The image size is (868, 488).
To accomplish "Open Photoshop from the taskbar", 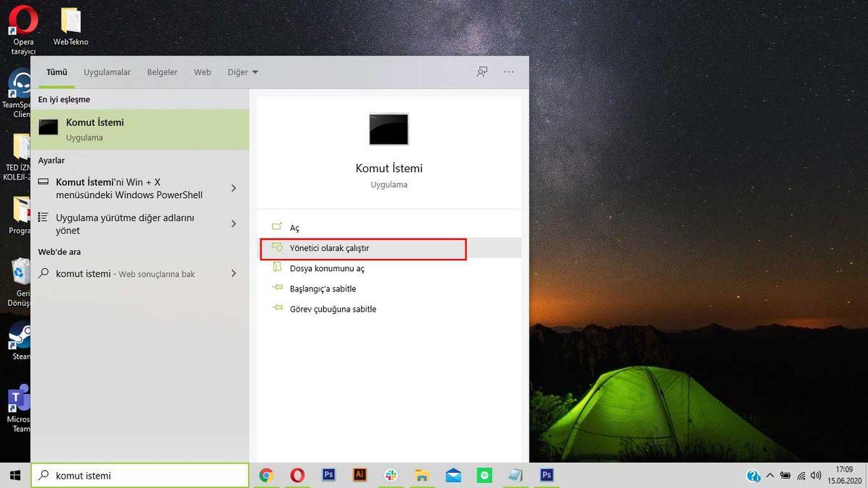I will [329, 475].
